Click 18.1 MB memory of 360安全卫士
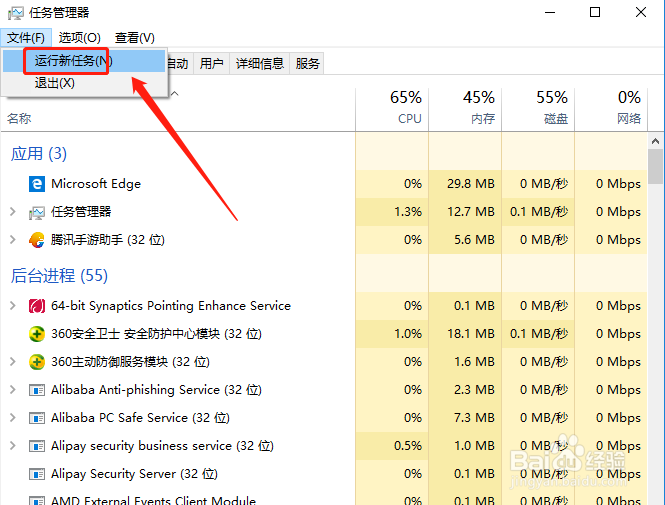 [x=471, y=334]
